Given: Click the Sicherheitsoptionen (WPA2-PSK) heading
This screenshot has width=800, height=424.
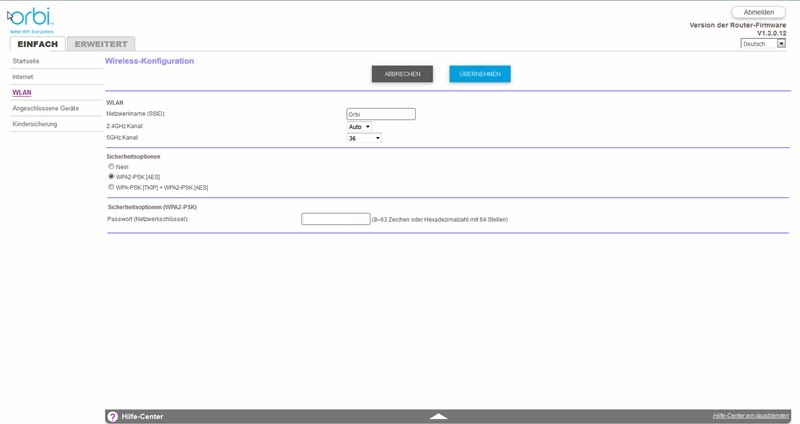Looking at the screenshot, I should pos(152,207).
